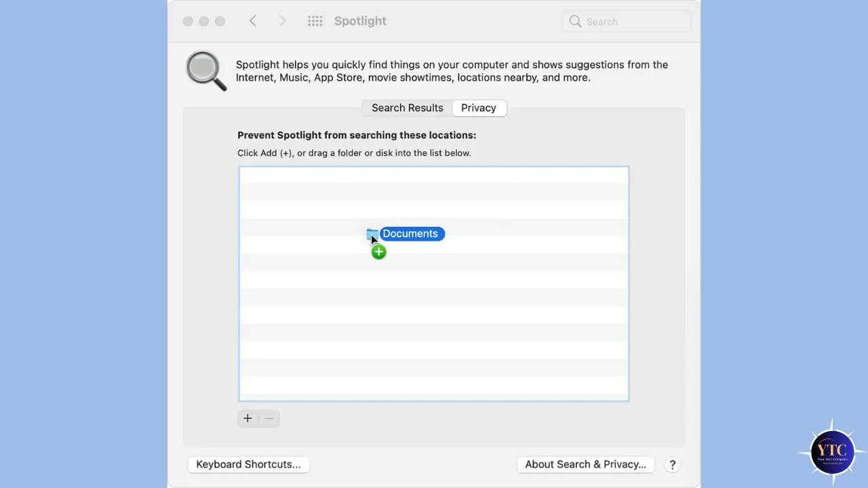Click the Documents folder label
Screen dimensions: 868x488
click(412, 234)
